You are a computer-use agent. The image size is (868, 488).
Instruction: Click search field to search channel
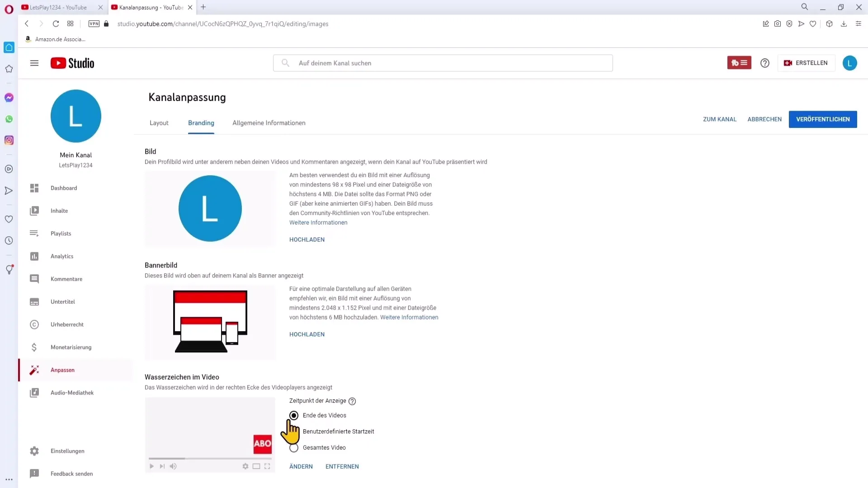(443, 62)
